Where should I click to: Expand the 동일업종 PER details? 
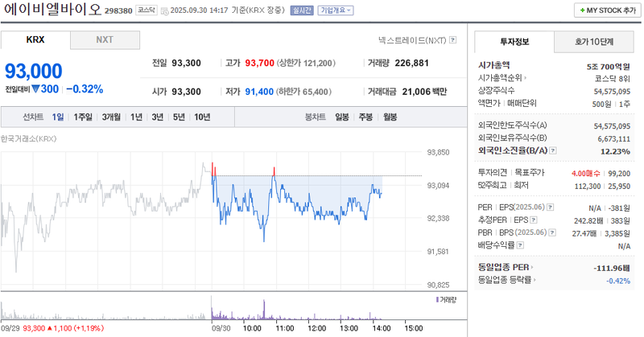point(507,267)
